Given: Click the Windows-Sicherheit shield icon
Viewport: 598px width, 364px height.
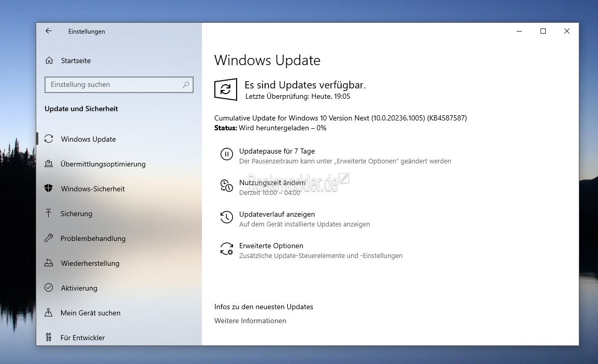Looking at the screenshot, I should [49, 189].
